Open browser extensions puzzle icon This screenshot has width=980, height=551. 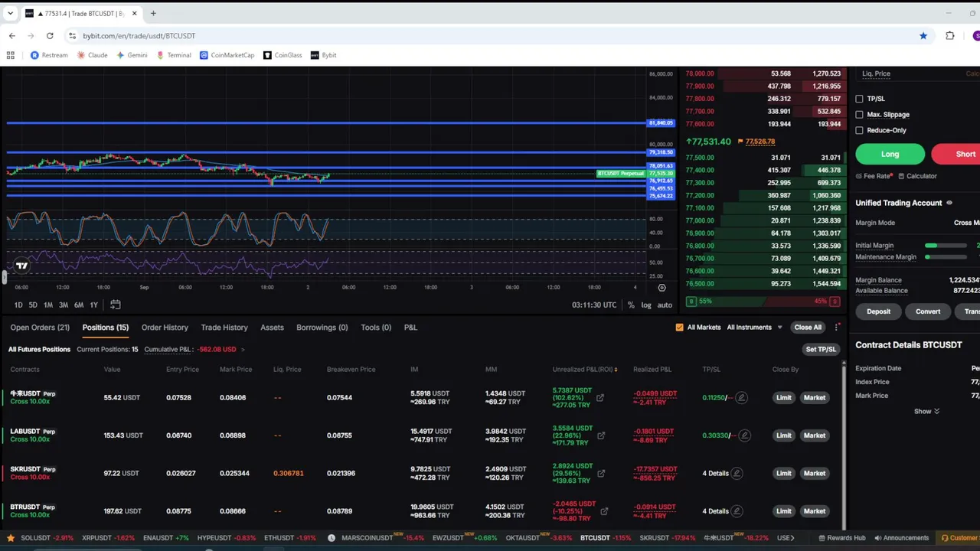pyautogui.click(x=950, y=36)
